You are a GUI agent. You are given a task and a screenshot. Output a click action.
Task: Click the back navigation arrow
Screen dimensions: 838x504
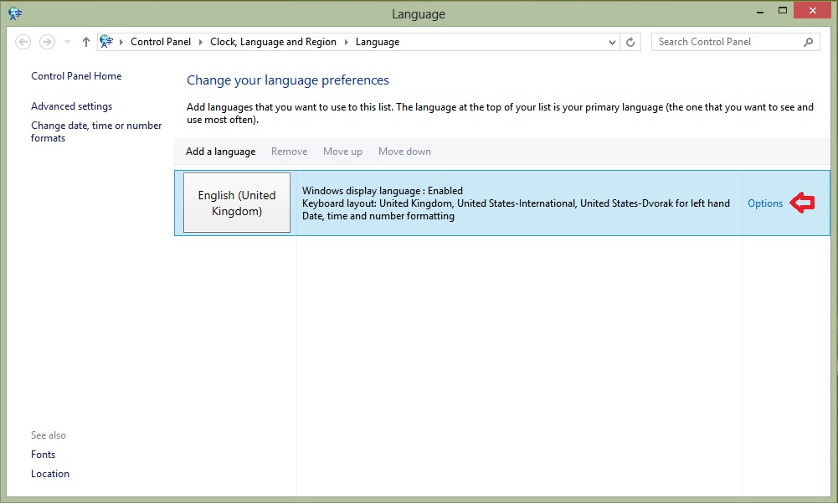[23, 41]
